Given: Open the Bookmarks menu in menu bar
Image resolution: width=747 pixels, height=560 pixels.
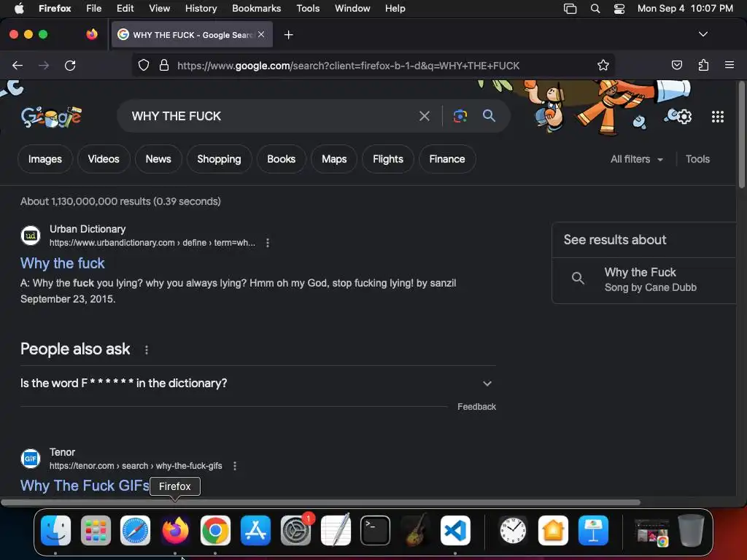Looking at the screenshot, I should coord(256,9).
